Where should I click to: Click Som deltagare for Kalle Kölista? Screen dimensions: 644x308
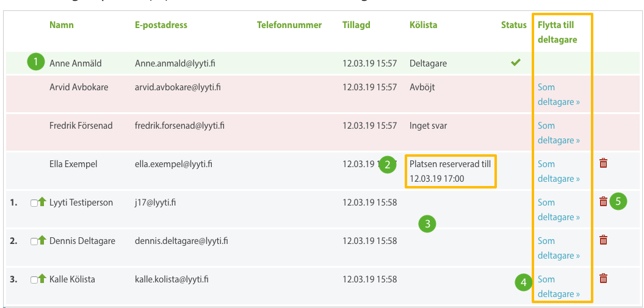(x=558, y=287)
